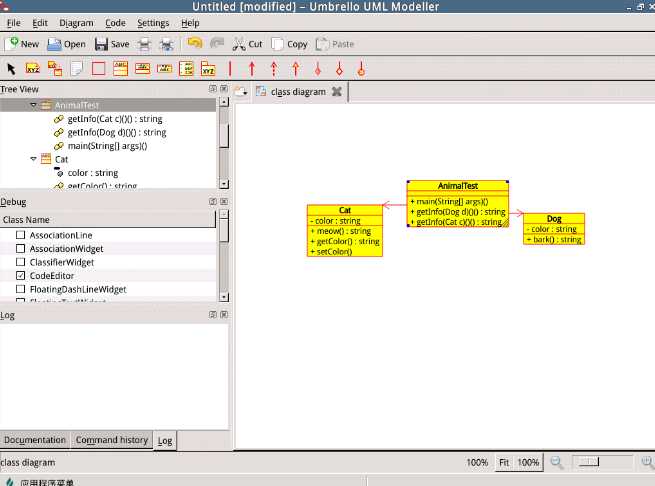Screen dimensions: 655x486
Task: Collapse the Cat tree node
Action: 33,159
